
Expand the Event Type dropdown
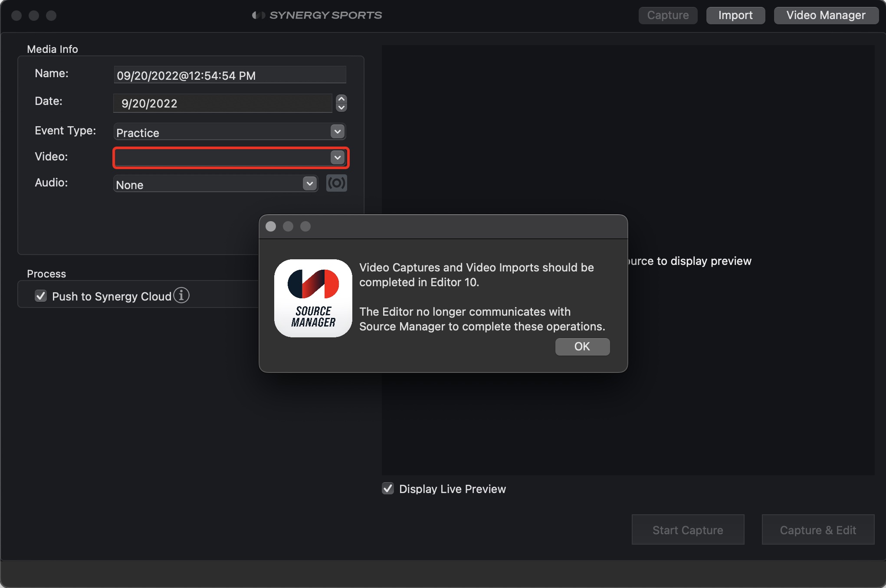(x=338, y=131)
